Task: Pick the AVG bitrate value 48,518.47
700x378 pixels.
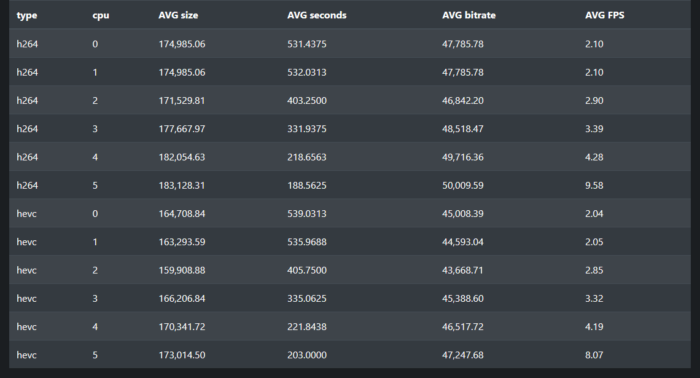Action: (462, 129)
